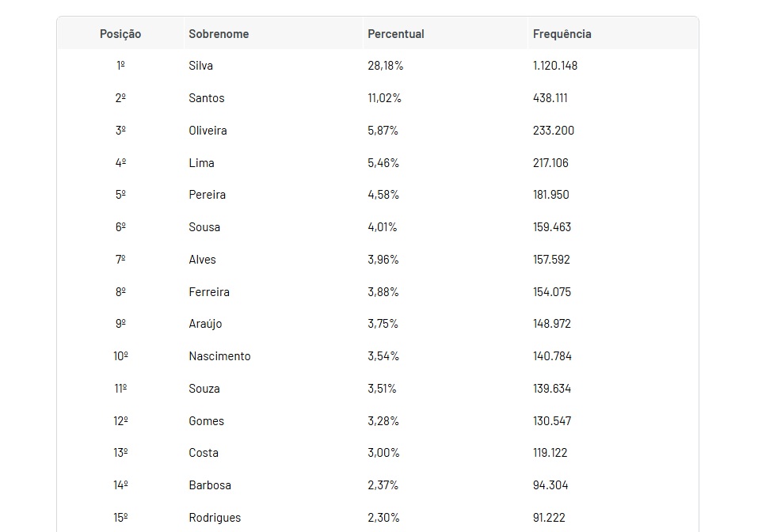Click the Oliveira surname entry

point(208,131)
